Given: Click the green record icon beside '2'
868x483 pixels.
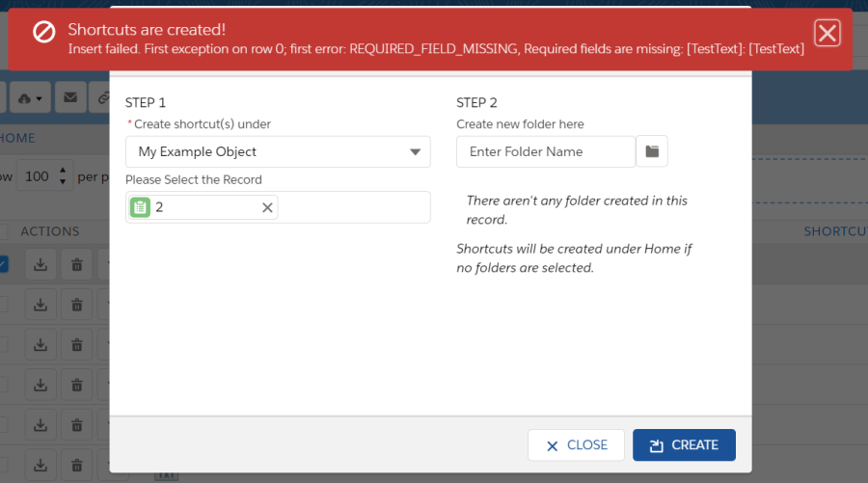Looking at the screenshot, I should (x=141, y=207).
